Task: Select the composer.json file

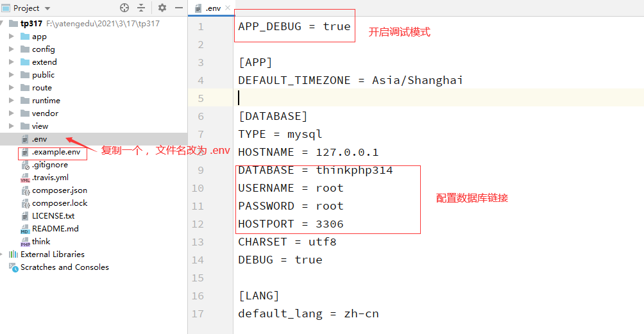Action: point(59,190)
